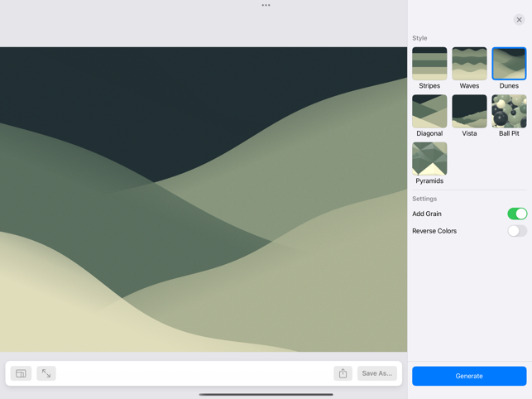
Task: Open the share sheet icon
Action: coord(343,373)
